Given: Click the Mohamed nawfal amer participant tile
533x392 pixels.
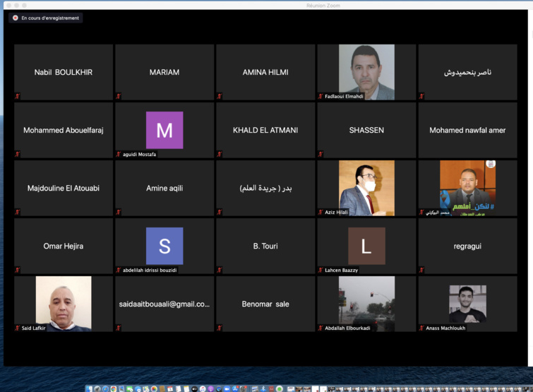Looking at the screenshot, I should (467, 130).
